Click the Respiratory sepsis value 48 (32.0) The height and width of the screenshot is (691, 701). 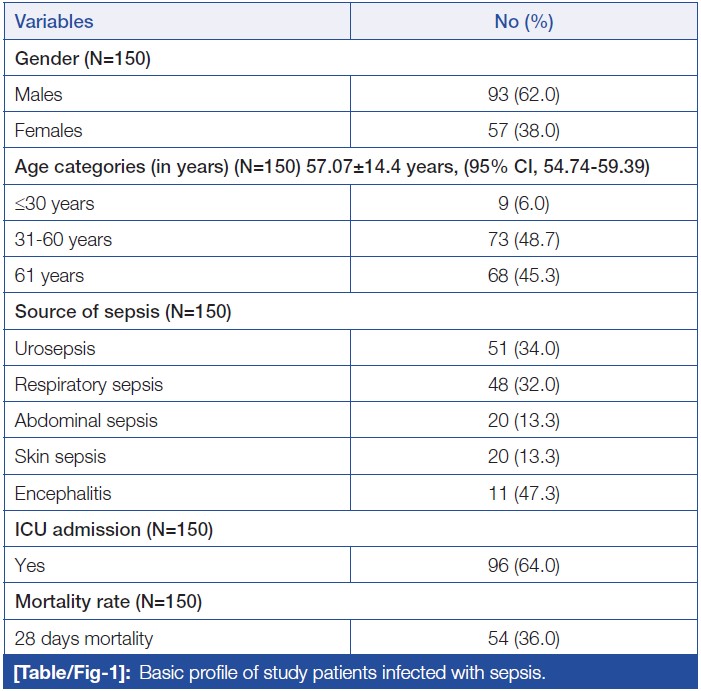coord(523,384)
